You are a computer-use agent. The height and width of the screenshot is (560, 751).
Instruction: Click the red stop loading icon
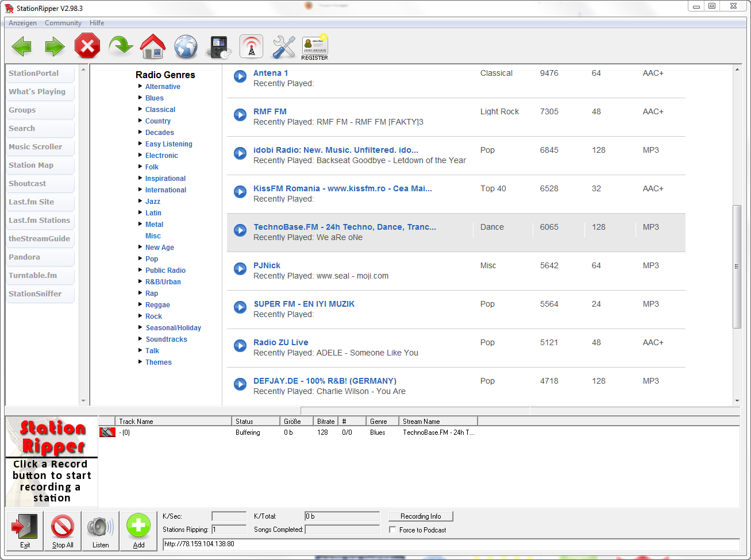pos(87,47)
